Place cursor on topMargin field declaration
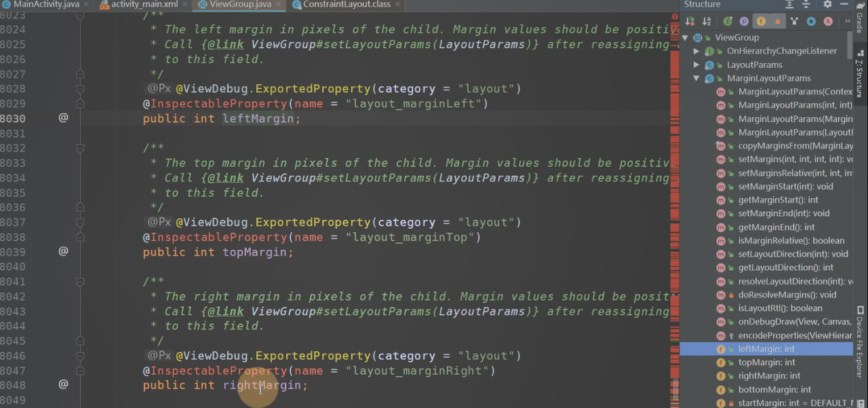Screen dimensions: 868x408 tap(254, 252)
